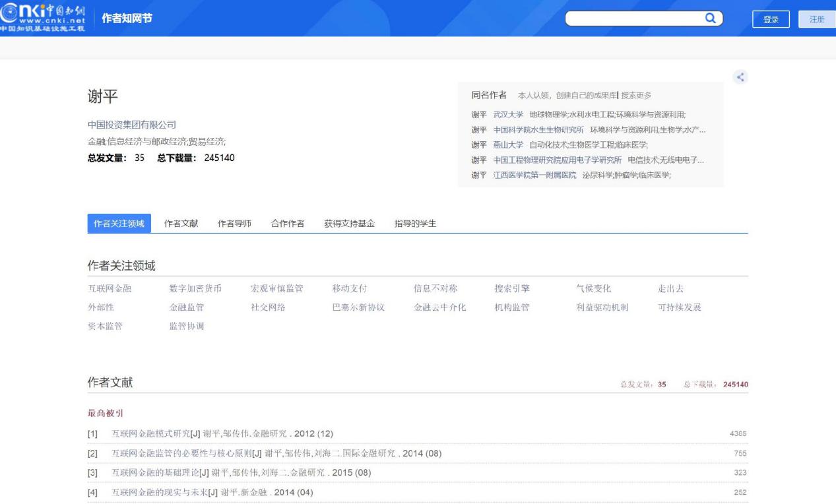Click the 数字加密货币 keyword
836x504 pixels.
(x=195, y=288)
